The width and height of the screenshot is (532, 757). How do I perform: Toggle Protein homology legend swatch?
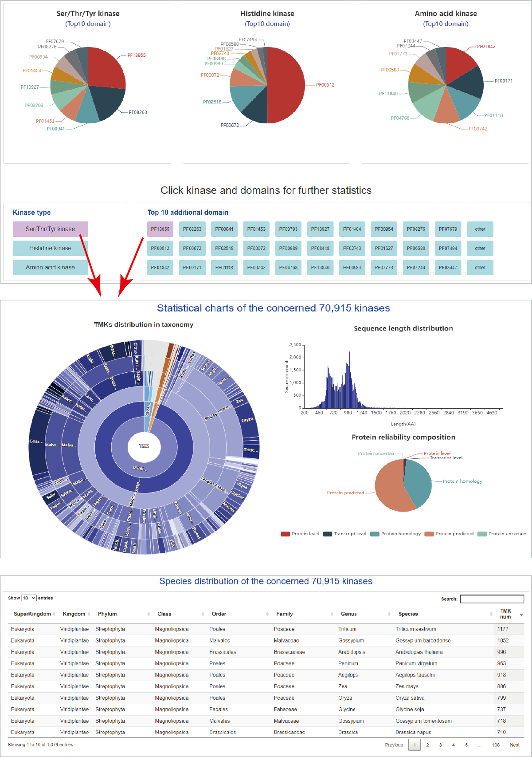pyautogui.click(x=375, y=534)
